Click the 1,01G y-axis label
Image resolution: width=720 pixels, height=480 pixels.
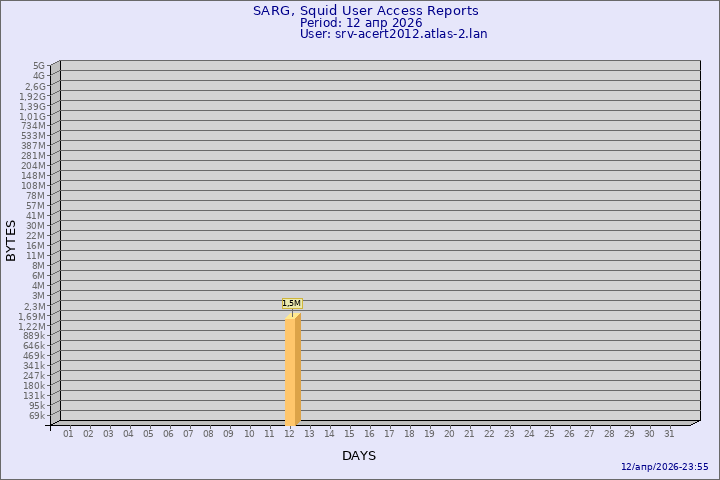click(33, 116)
